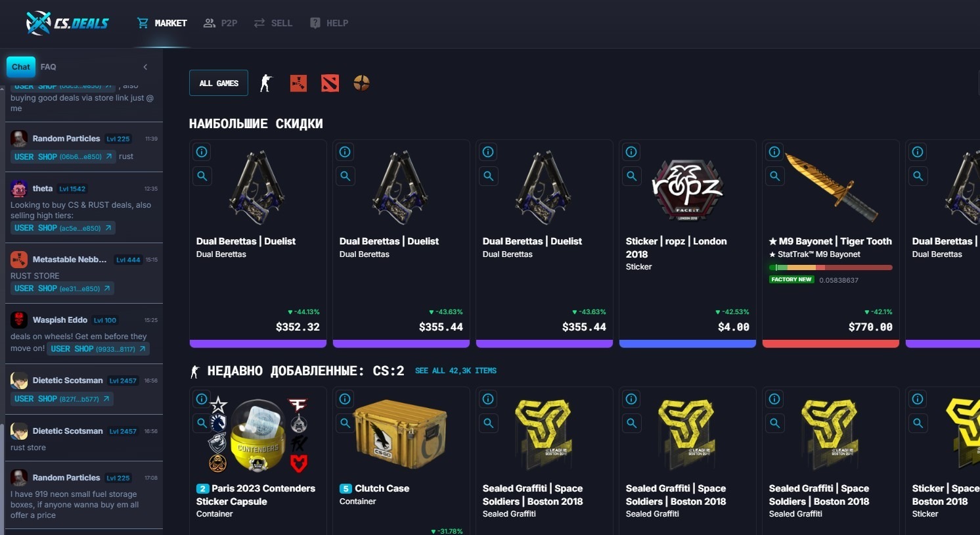This screenshot has width=980, height=535.
Task: Click SEE ALL 42,3K ITEMS link
Action: pyautogui.click(x=456, y=371)
